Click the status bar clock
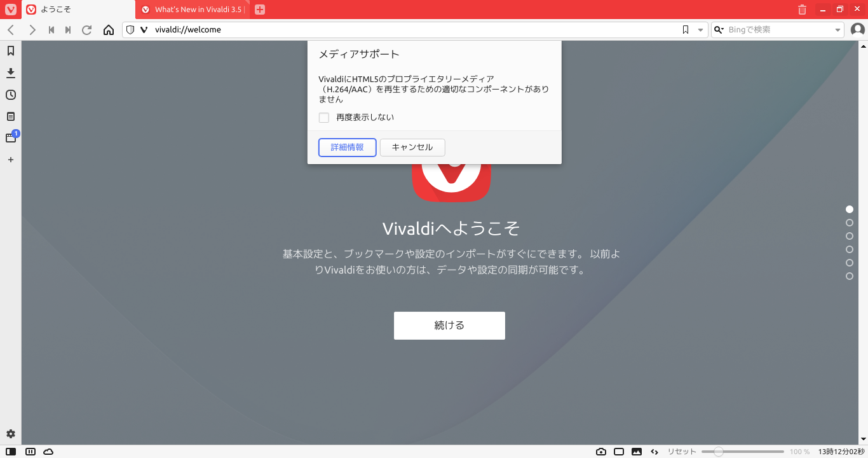The image size is (868, 458). coord(841,452)
